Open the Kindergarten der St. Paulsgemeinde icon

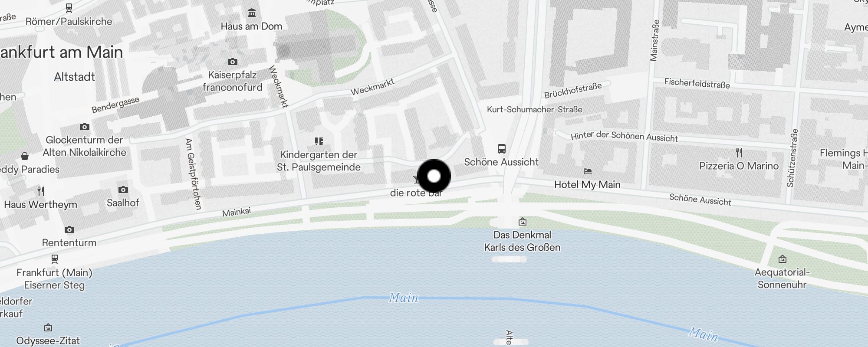[319, 141]
